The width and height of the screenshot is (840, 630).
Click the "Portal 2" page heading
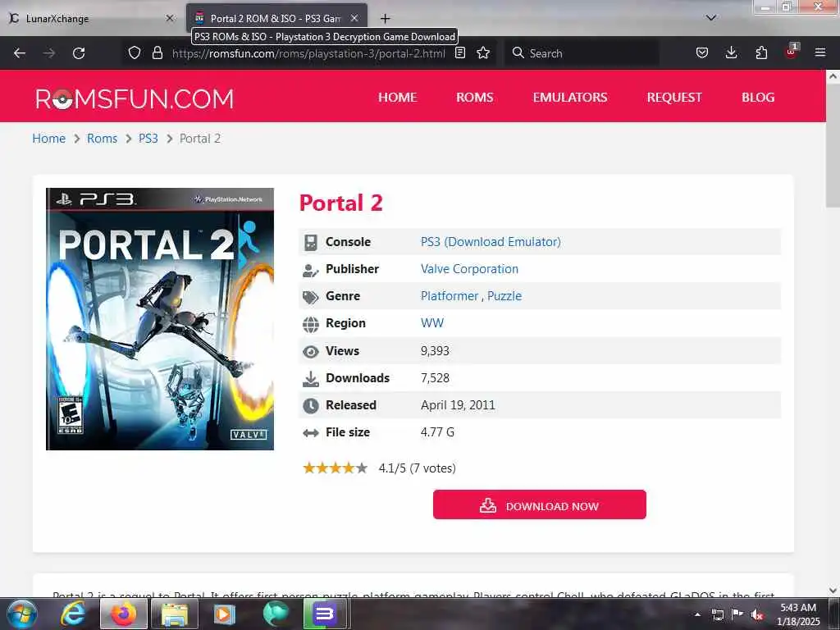(340, 203)
